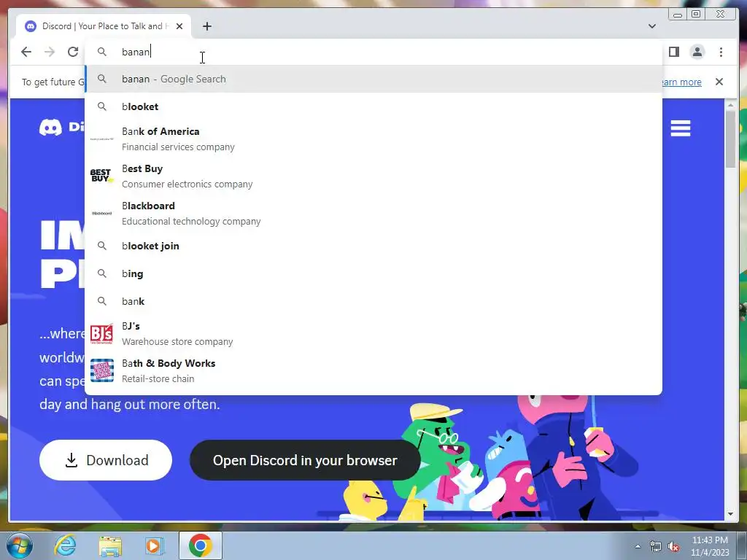Open the tab search dropdown chevron

click(x=651, y=26)
